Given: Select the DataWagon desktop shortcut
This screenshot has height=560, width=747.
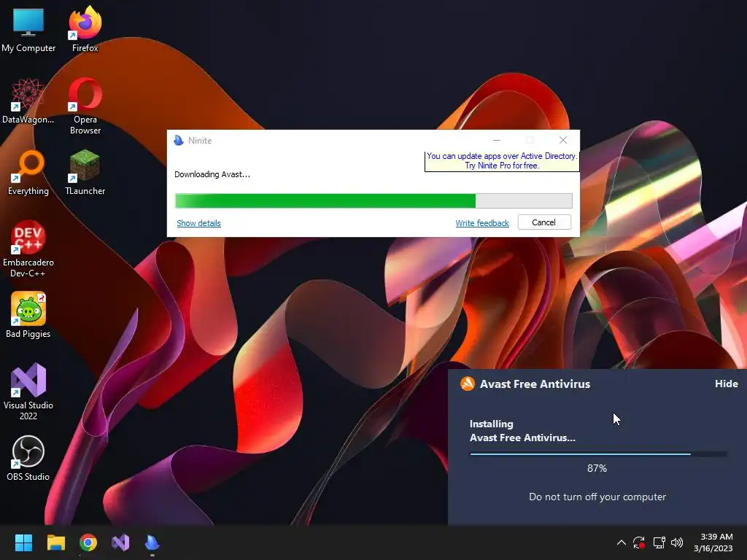Looking at the screenshot, I should pyautogui.click(x=28, y=101).
